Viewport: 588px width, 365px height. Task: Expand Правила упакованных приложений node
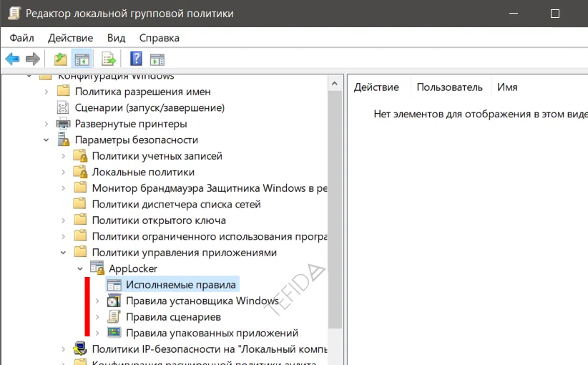pyautogui.click(x=97, y=333)
